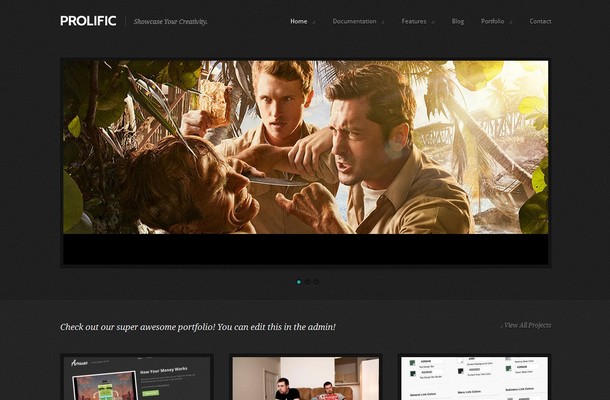Go to the Contact page

tap(540, 21)
